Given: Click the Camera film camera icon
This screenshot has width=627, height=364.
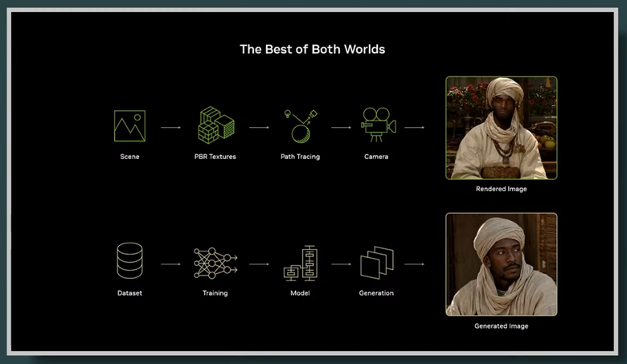Looking at the screenshot, I should (x=378, y=125).
